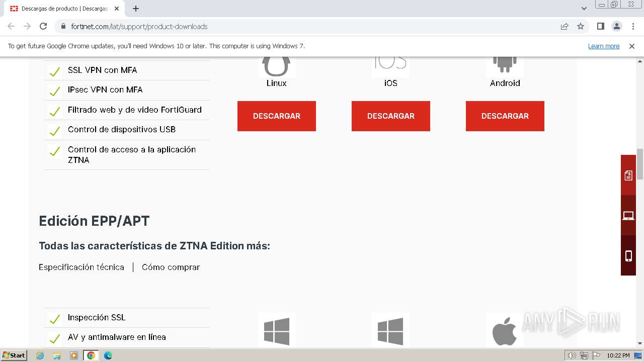This screenshot has width=644, height=362.
Task: Click checkmark next to IPsec VPN con MFA
Action: [54, 91]
